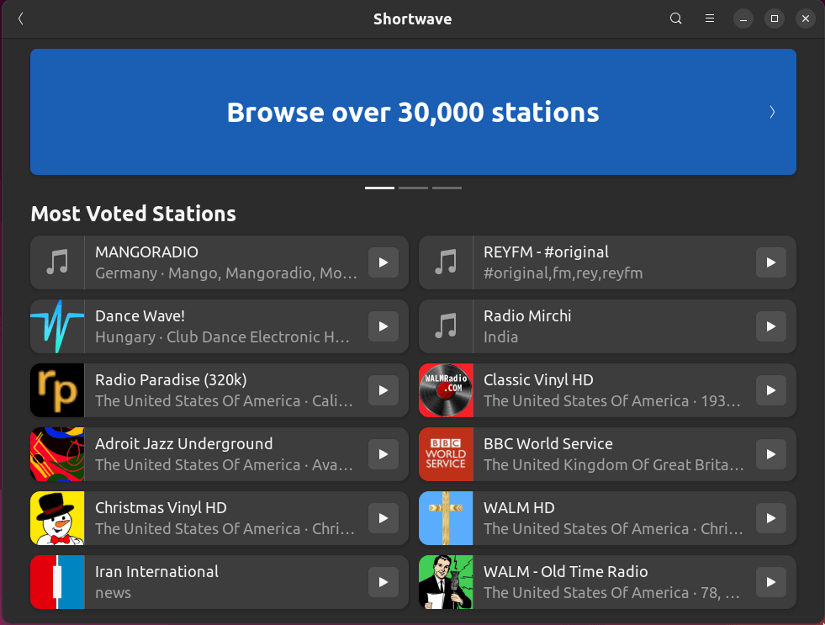Play the Radio Paradise (320k) station

coord(383,390)
